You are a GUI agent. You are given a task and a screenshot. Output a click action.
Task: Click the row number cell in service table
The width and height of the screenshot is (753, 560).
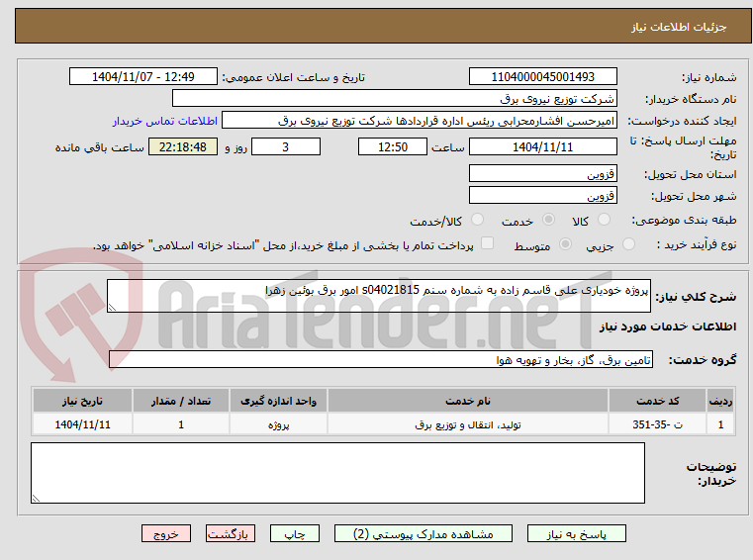(720, 424)
